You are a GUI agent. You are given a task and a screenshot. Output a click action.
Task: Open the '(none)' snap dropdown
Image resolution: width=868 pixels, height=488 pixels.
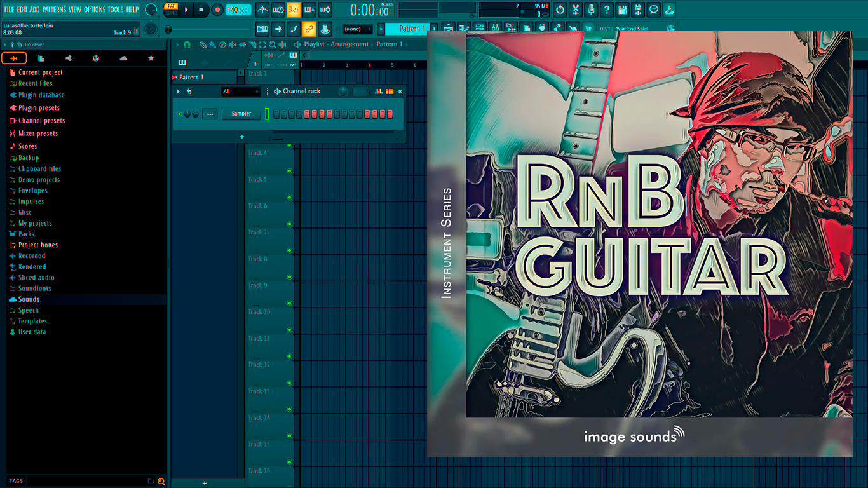click(x=358, y=29)
